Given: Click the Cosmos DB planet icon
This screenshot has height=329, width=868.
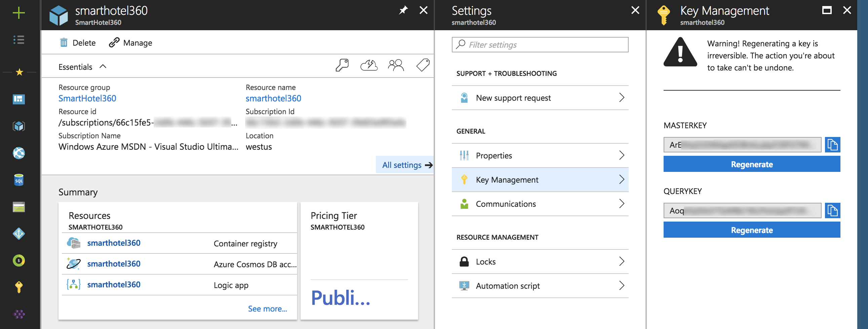Looking at the screenshot, I should point(74,264).
